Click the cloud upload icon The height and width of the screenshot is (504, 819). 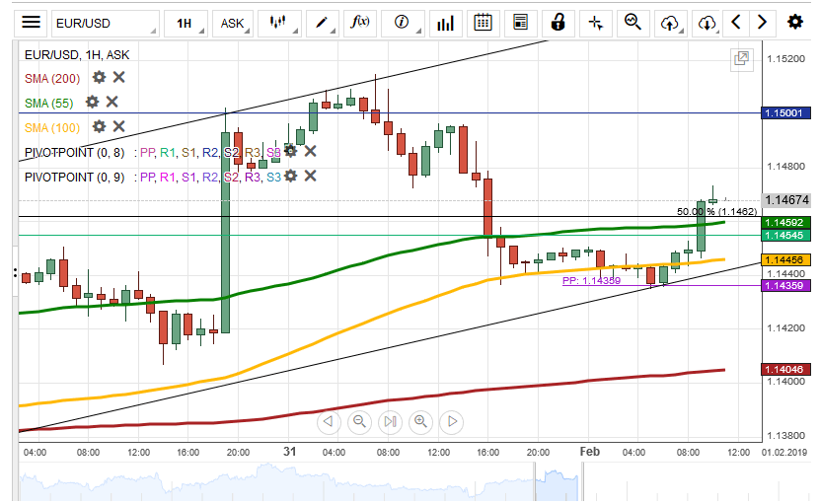coord(670,23)
